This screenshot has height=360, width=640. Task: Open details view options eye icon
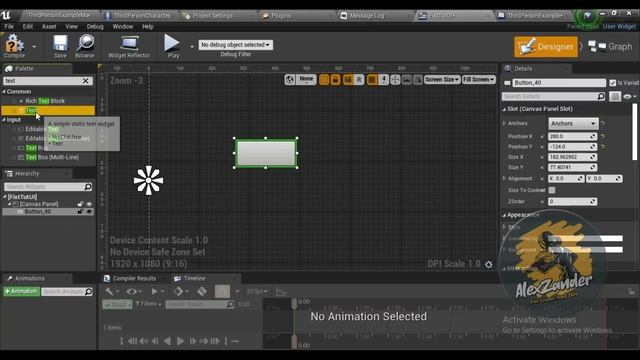(x=627, y=96)
